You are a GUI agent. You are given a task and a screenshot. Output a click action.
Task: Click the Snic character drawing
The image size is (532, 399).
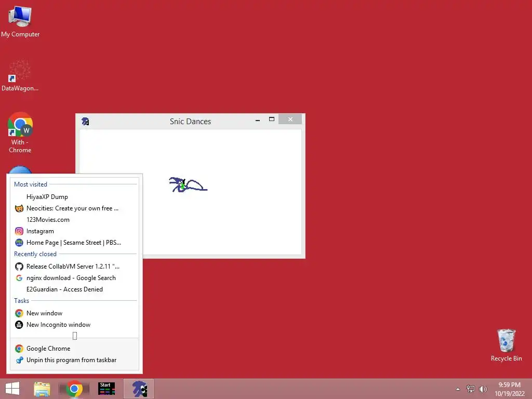[188, 185]
